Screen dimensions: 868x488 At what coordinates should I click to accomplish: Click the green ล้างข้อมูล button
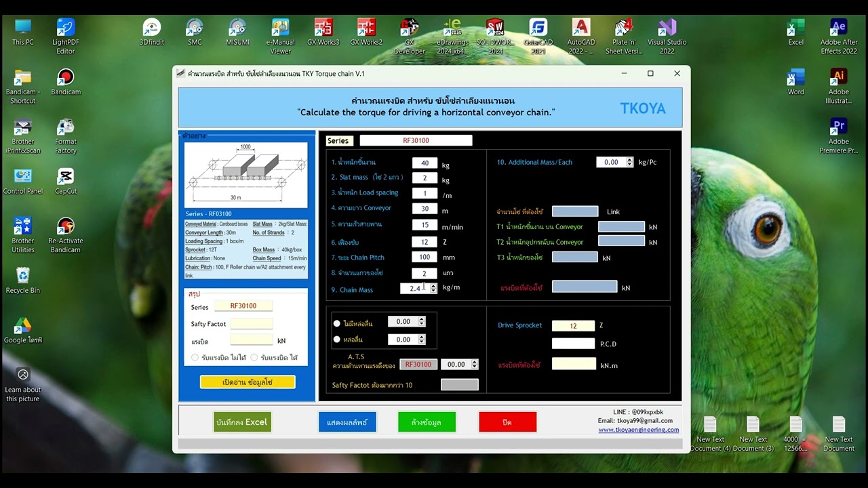[427, 422]
